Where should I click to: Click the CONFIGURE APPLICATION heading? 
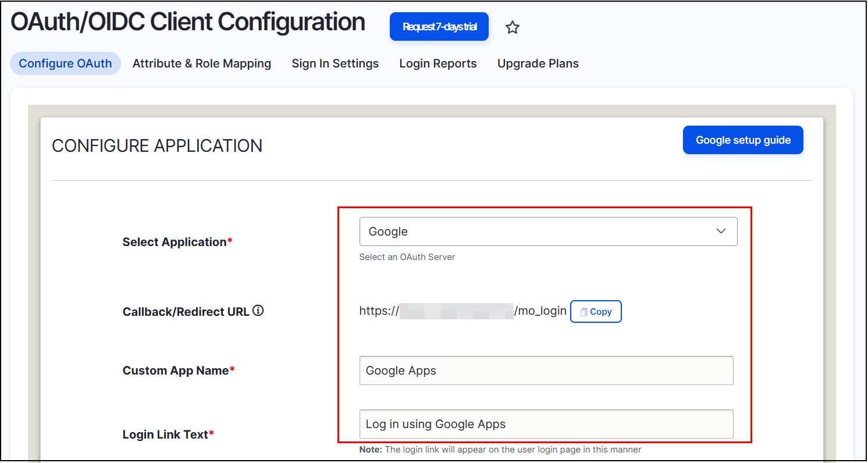pos(157,145)
